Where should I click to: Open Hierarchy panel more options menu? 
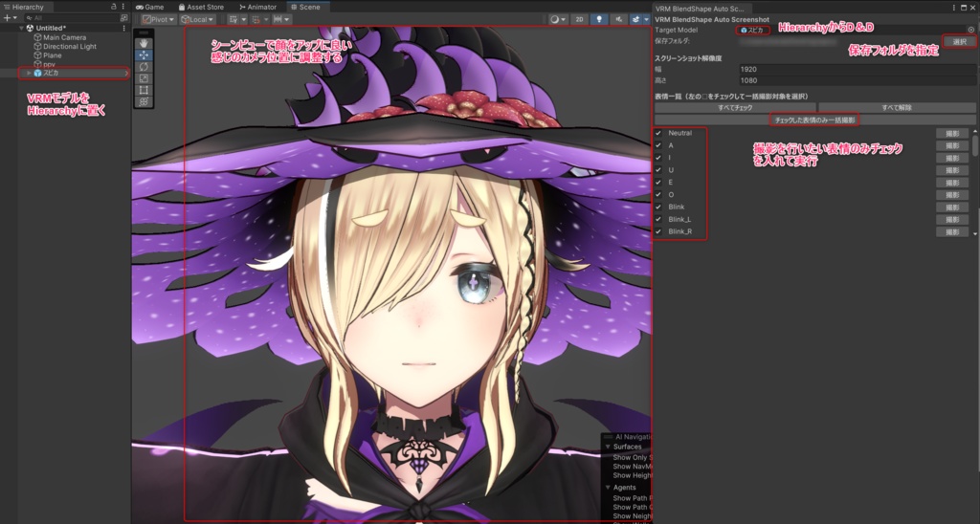(123, 7)
